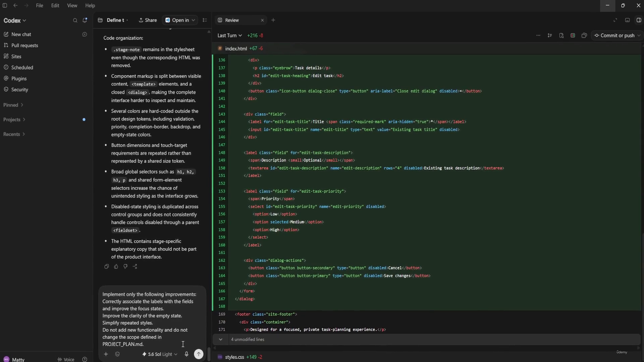Expand the Projects section
Screen dimensions: 644x362
tap(14, 120)
